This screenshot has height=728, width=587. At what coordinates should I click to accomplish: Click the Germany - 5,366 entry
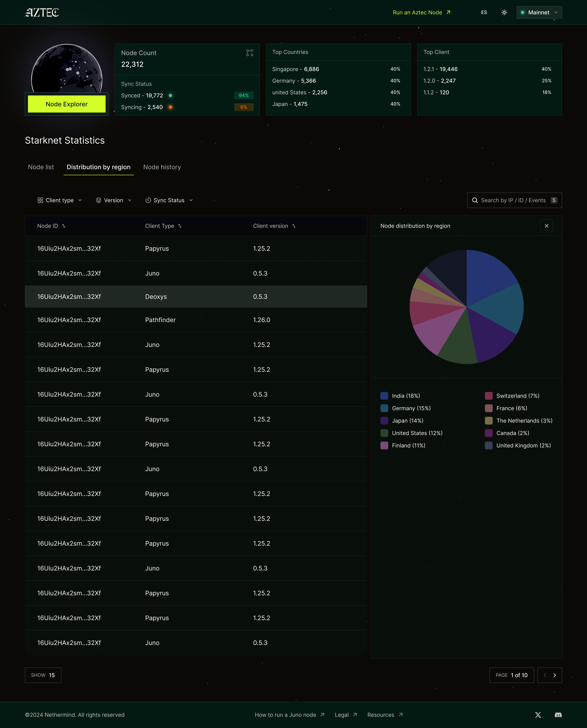click(x=294, y=81)
